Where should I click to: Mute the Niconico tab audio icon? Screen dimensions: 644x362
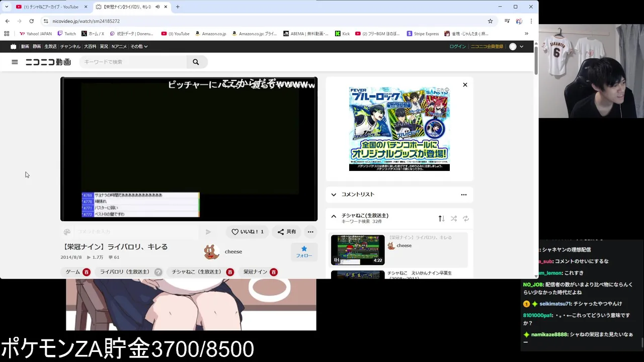click(x=157, y=7)
